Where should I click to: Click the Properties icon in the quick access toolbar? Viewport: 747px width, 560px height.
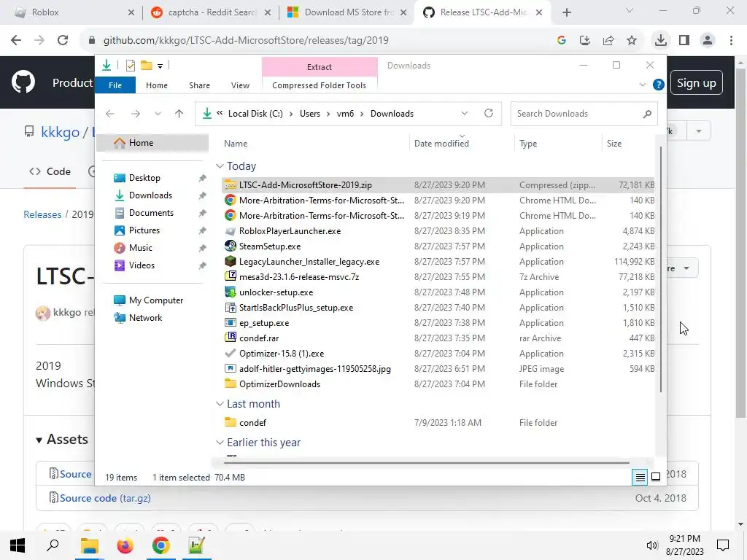pyautogui.click(x=130, y=66)
